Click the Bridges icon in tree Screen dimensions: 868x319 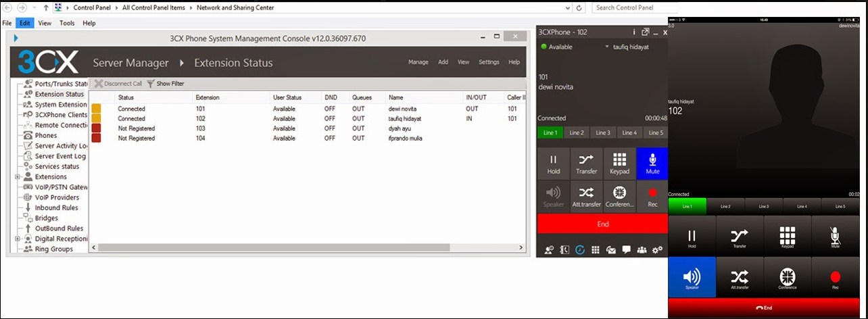pos(28,218)
